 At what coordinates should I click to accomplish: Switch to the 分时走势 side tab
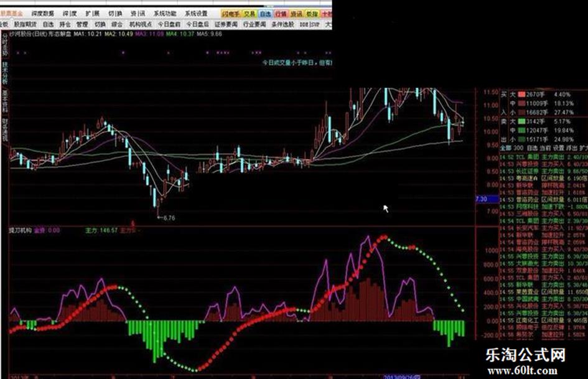(5, 45)
